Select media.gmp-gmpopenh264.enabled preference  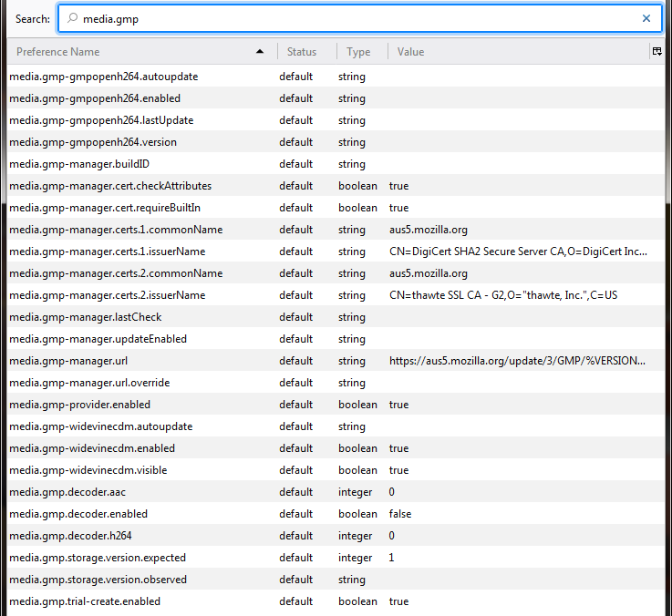click(95, 98)
